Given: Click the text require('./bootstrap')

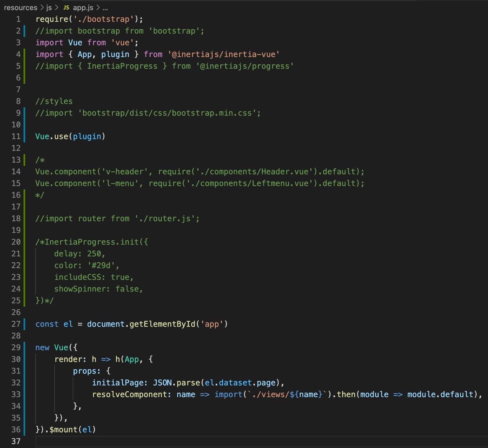Looking at the screenshot, I should (x=87, y=19).
